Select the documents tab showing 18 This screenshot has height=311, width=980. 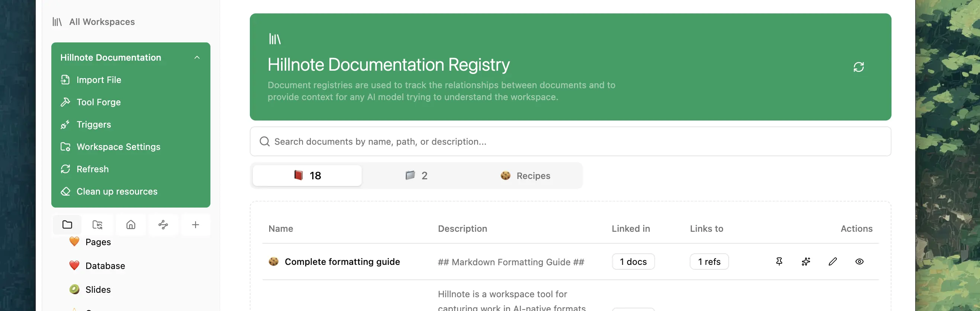(307, 176)
